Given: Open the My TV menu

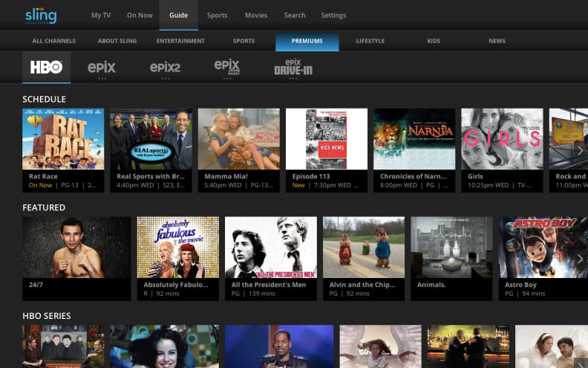Looking at the screenshot, I should coord(101,16).
